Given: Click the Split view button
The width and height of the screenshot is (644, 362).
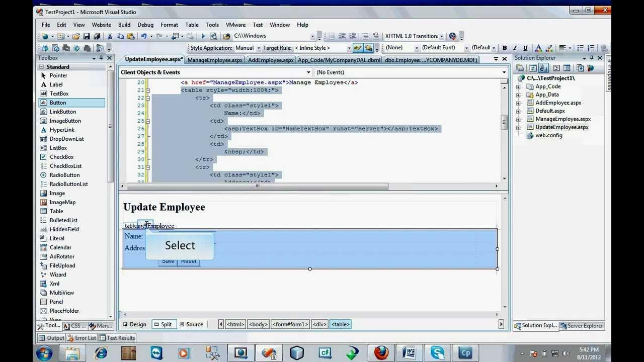Looking at the screenshot, I should (163, 325).
